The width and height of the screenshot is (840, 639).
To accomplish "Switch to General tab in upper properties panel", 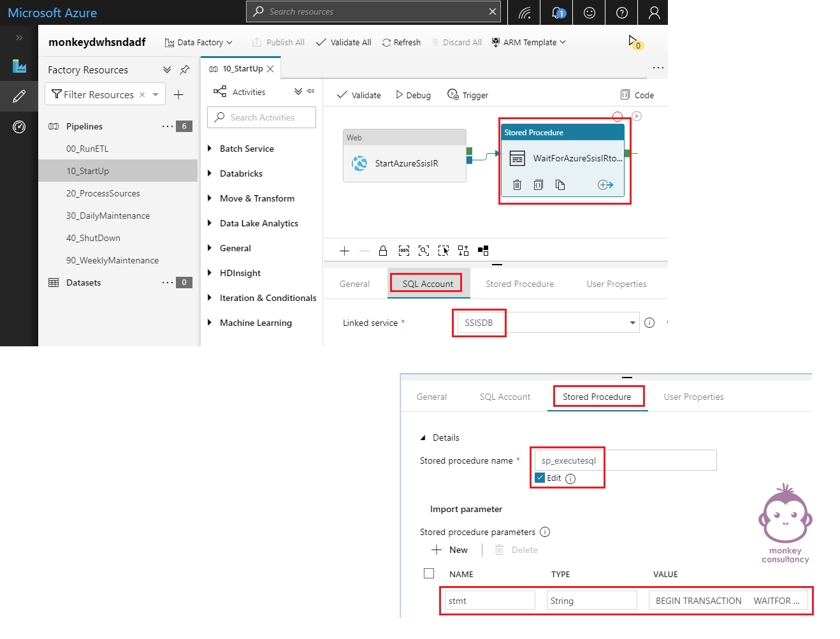I will coord(354,284).
